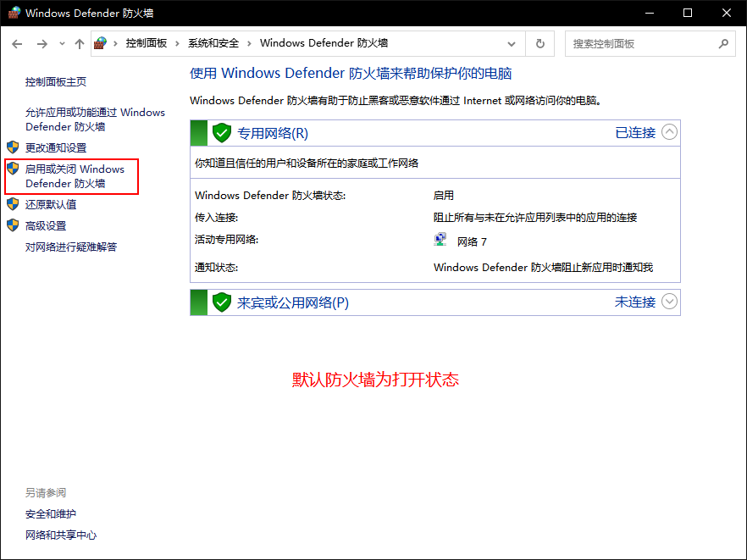The image size is (747, 560).
Task: Open 启用或关闭 Windows Defender 防火墙
Action: pyautogui.click(x=75, y=176)
